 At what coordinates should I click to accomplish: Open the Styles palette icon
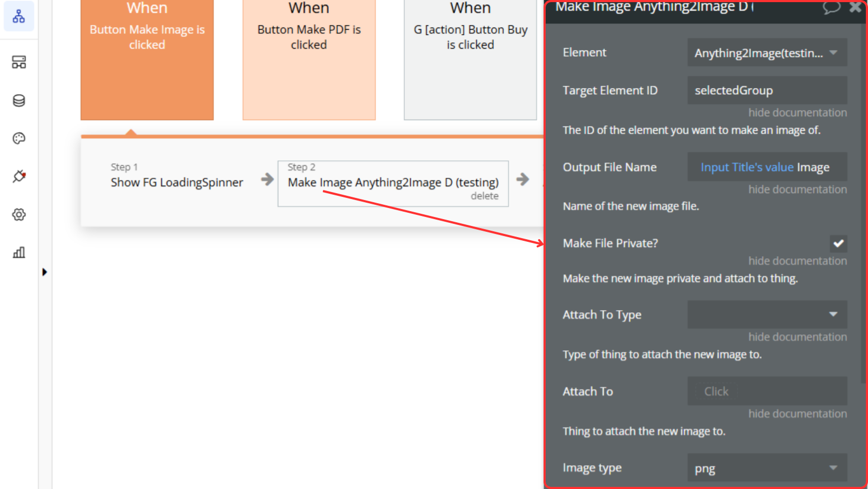tap(19, 139)
